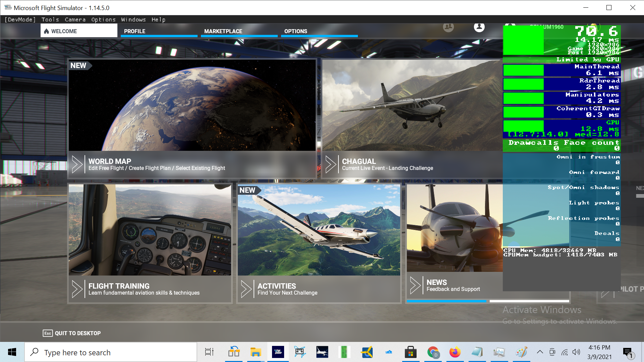Open the clock showing 4:16 PM

[x=599, y=352]
